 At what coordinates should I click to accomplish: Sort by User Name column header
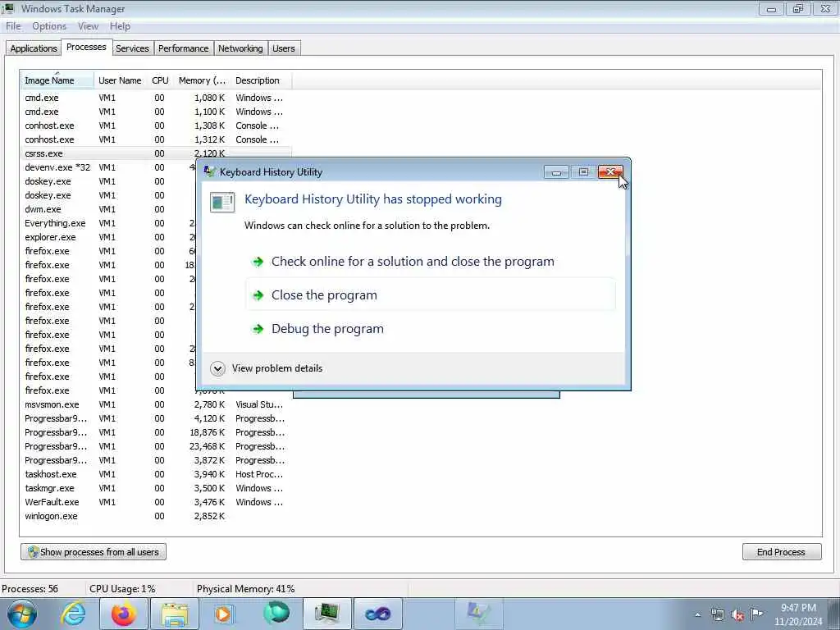coord(120,80)
